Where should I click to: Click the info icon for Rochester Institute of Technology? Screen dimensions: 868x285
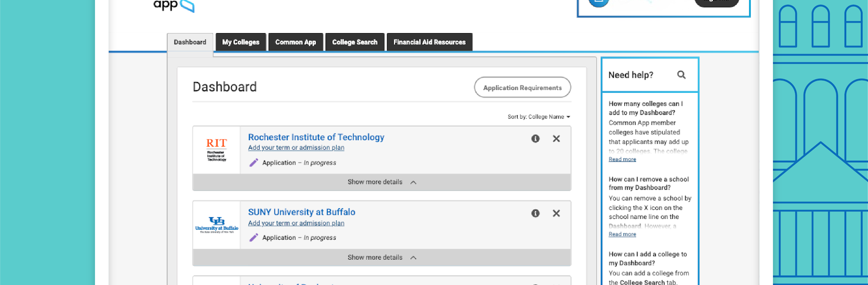(x=535, y=138)
